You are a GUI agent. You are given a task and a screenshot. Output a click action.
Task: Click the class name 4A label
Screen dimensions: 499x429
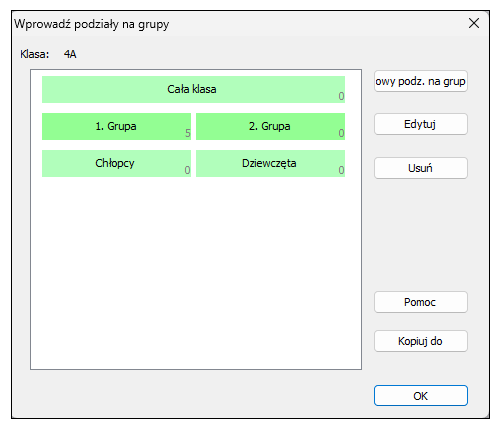pos(70,54)
